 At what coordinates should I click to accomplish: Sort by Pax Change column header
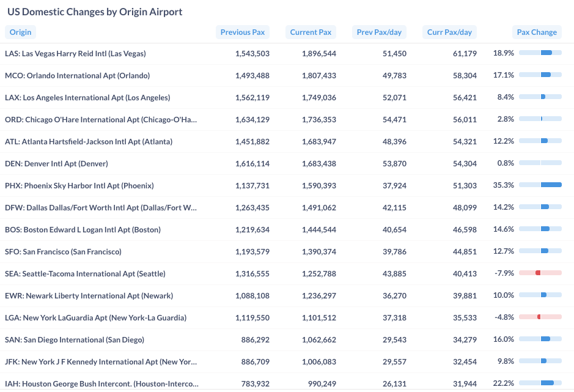point(537,32)
